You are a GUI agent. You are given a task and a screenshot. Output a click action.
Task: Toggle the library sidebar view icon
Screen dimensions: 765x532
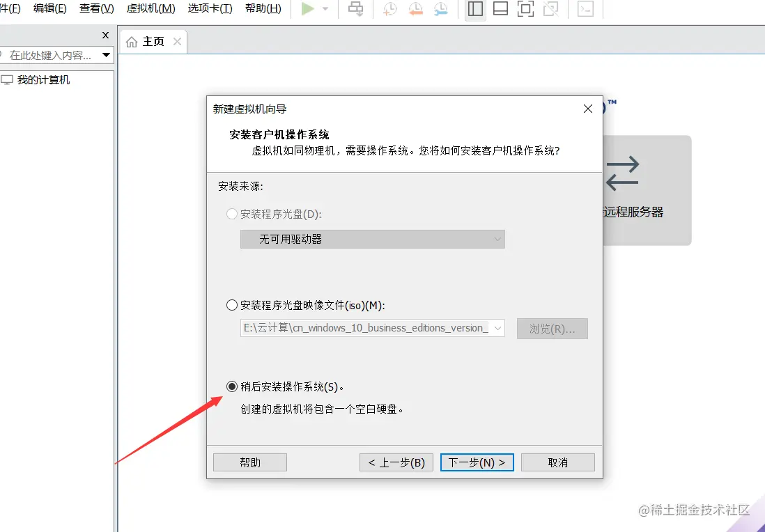[x=475, y=9]
